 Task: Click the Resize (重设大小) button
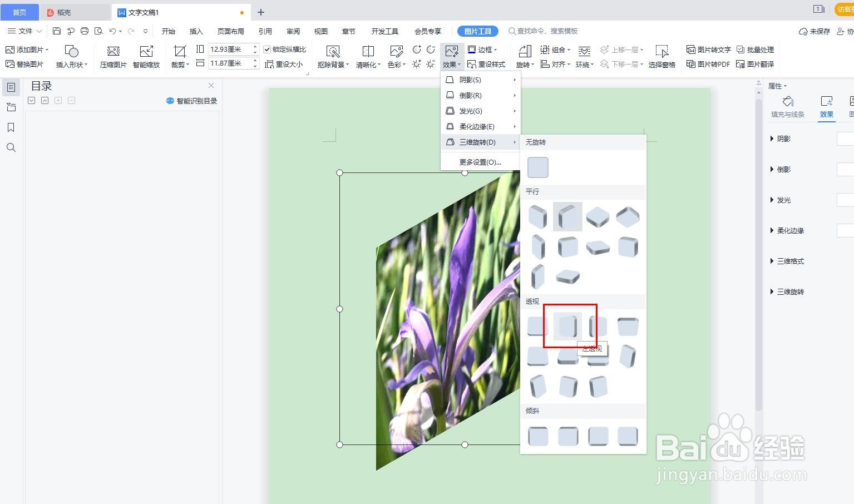point(284,64)
